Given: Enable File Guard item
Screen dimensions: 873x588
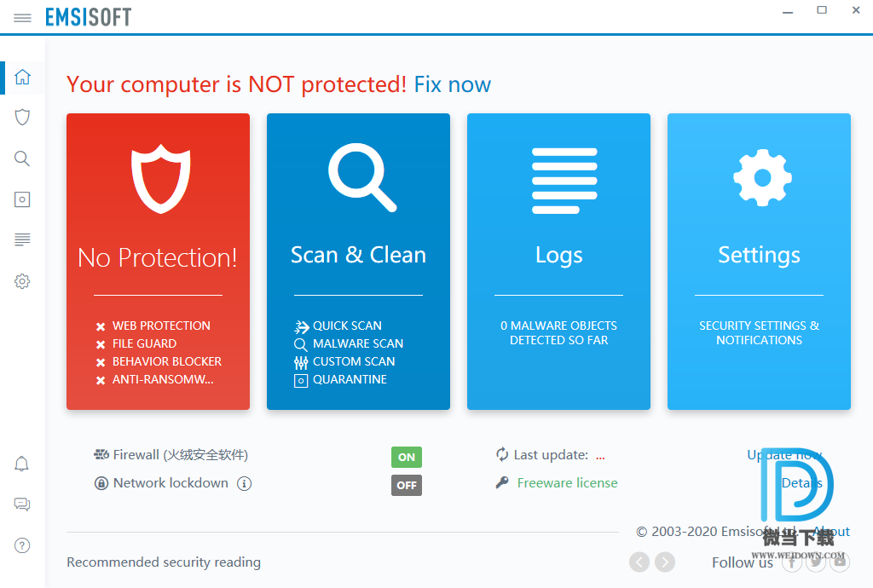Looking at the screenshot, I should [136, 343].
